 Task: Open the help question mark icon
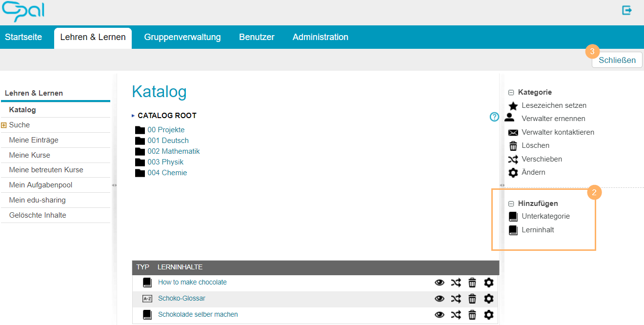(x=494, y=117)
